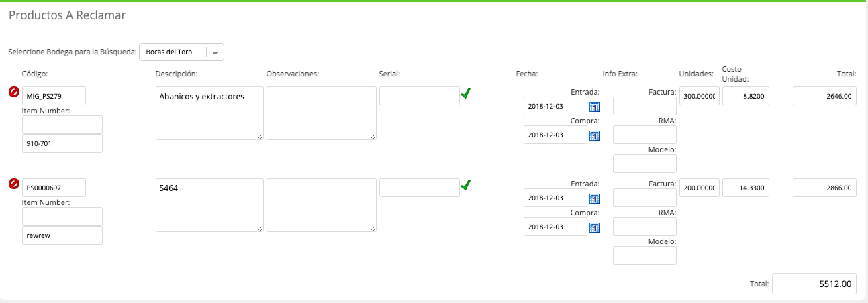This screenshot has width=868, height=303.
Task: Remove the MIG_PS279 product row
Action: coord(13,93)
